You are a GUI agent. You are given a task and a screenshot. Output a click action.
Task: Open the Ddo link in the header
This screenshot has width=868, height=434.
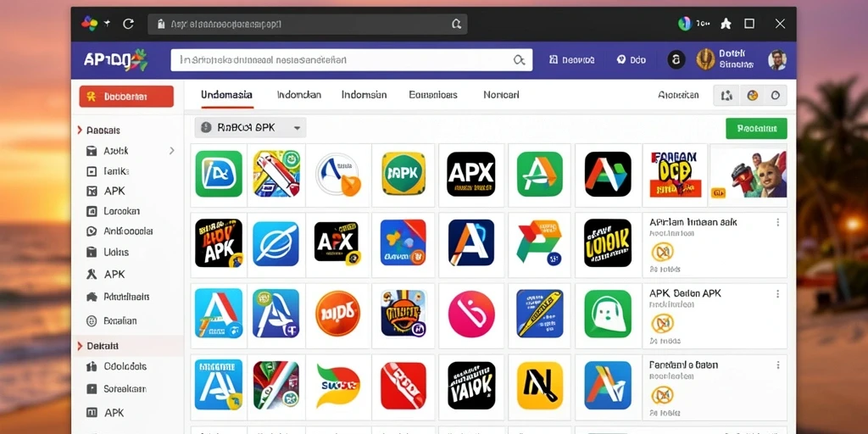point(631,60)
